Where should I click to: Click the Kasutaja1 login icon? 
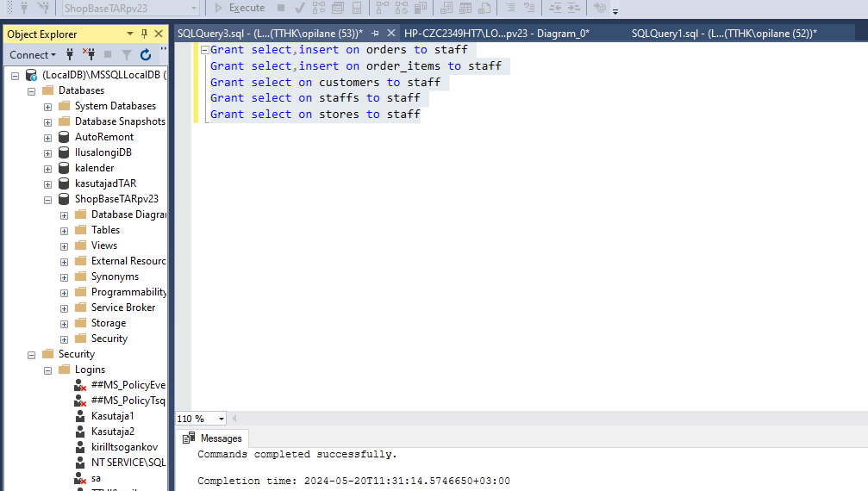[80, 416]
